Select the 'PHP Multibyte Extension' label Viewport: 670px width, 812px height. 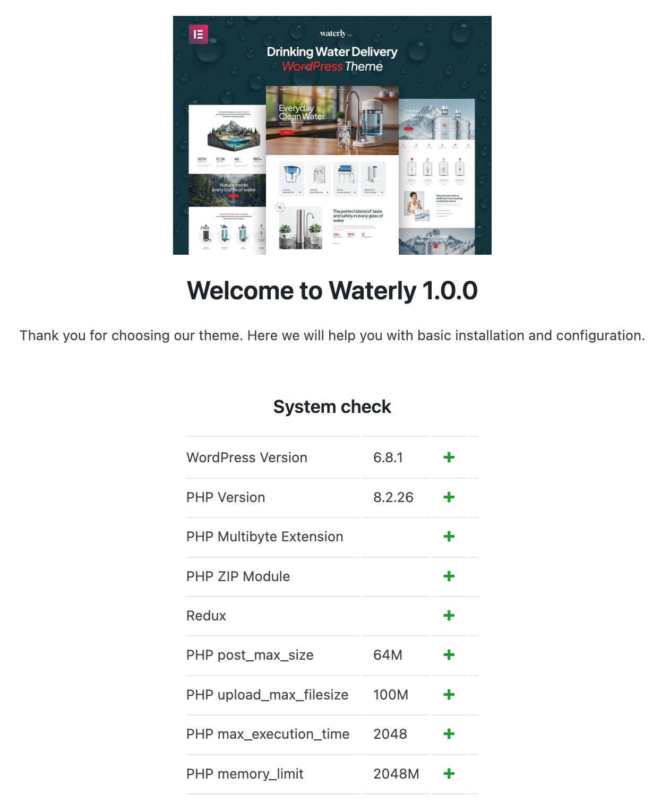point(265,537)
